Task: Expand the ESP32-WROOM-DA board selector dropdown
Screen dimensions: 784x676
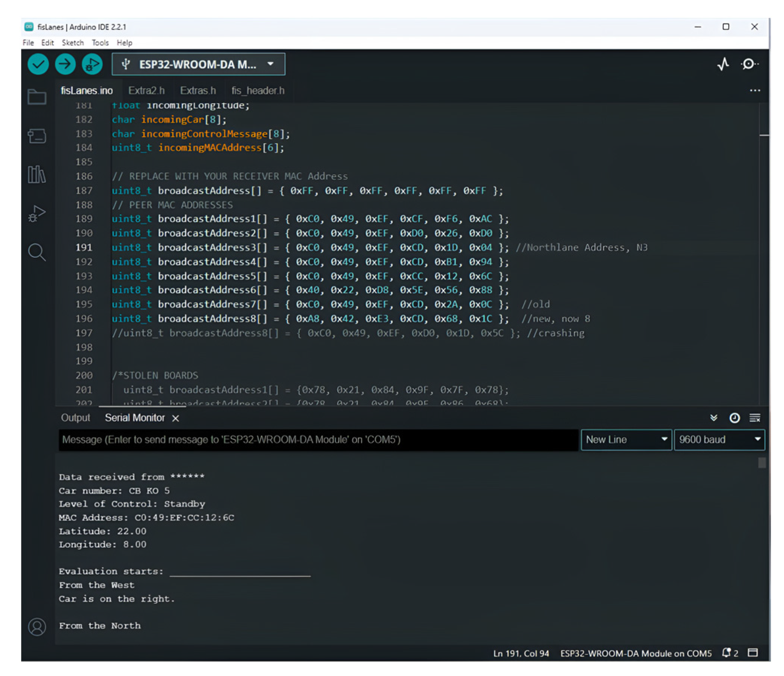Action: tap(198, 64)
